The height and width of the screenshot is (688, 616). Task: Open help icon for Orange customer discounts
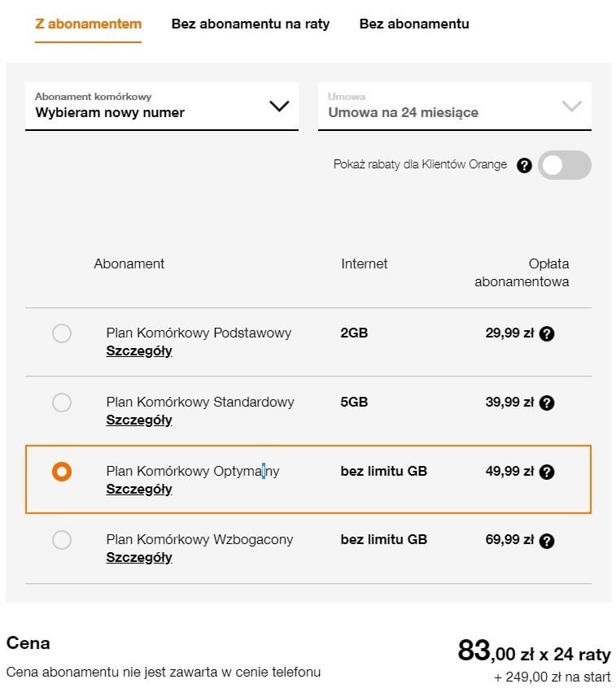(x=524, y=165)
